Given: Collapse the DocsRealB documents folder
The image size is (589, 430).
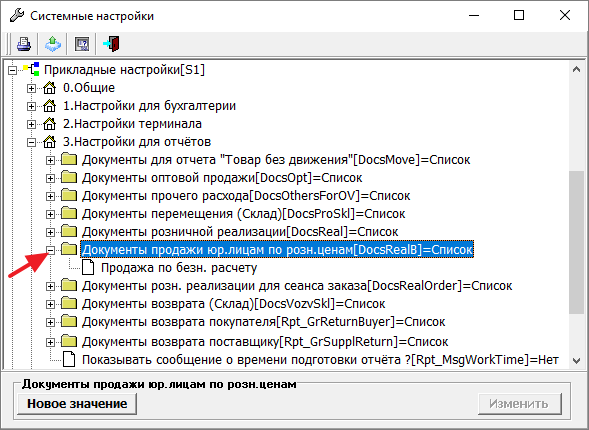Looking at the screenshot, I should click(50, 250).
